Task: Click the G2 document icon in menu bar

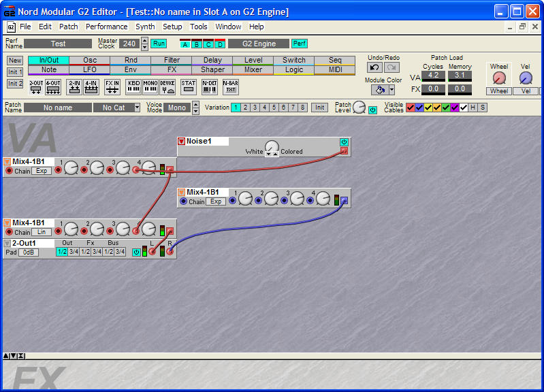Action: (x=11, y=27)
